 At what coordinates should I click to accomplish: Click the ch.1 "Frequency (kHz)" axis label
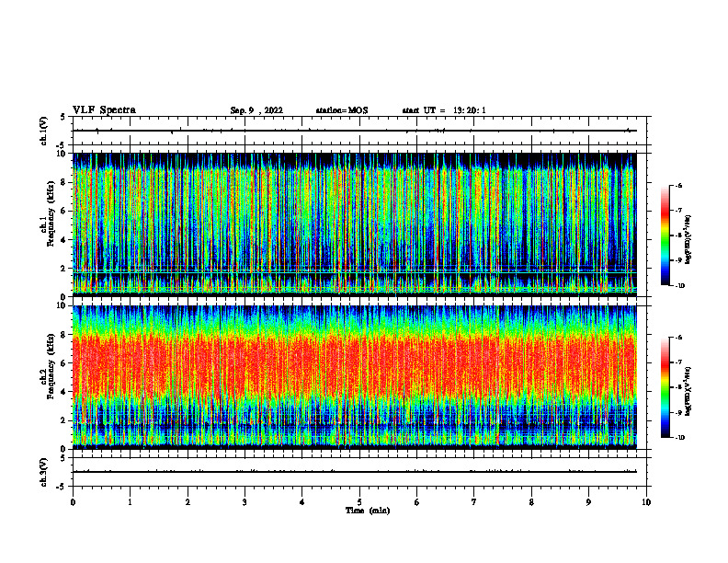51,213
